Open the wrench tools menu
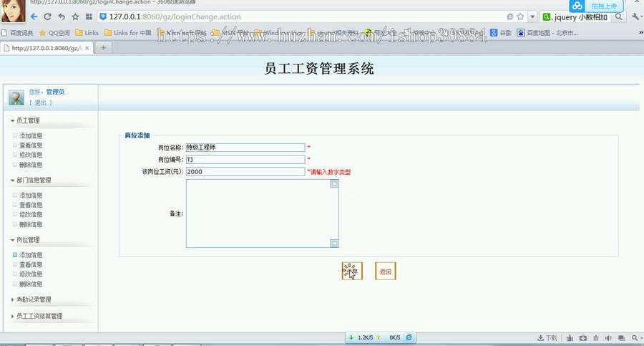This screenshot has height=346, width=644. click(635, 17)
